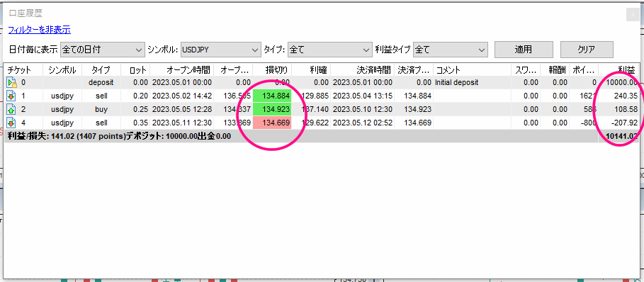Open the 日付毎に表示 date dropdown

pos(103,50)
